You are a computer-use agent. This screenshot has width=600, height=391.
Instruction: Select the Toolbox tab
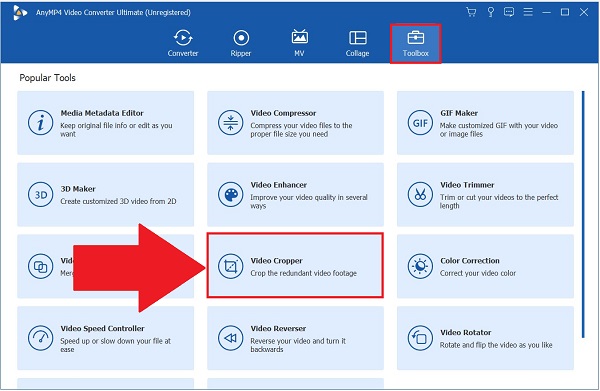(416, 43)
